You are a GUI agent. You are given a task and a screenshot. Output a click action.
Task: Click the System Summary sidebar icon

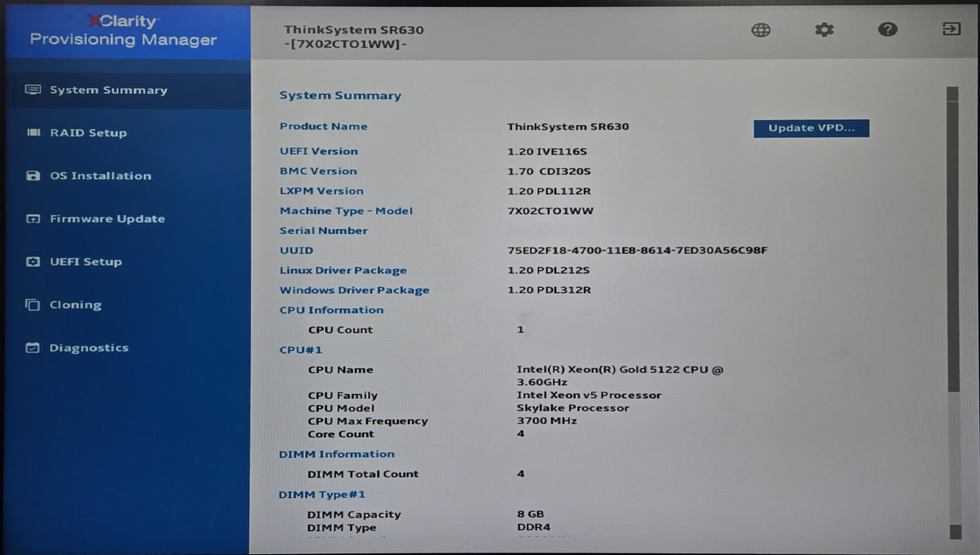click(33, 90)
